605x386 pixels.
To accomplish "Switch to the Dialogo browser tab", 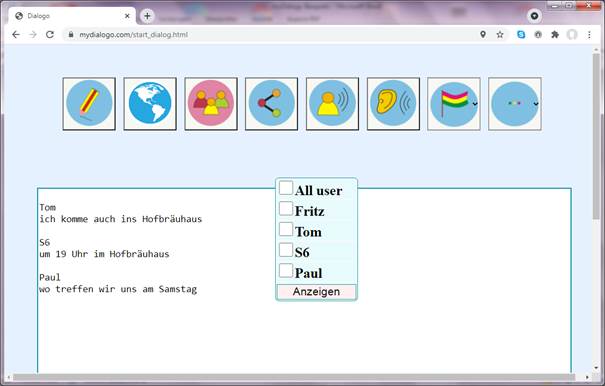I will [x=72, y=16].
